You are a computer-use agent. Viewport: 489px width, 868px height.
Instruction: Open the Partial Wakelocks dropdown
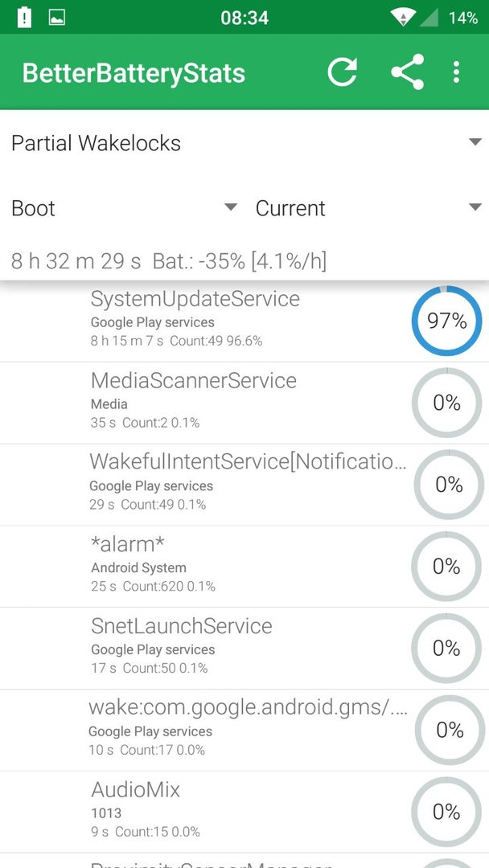244,143
